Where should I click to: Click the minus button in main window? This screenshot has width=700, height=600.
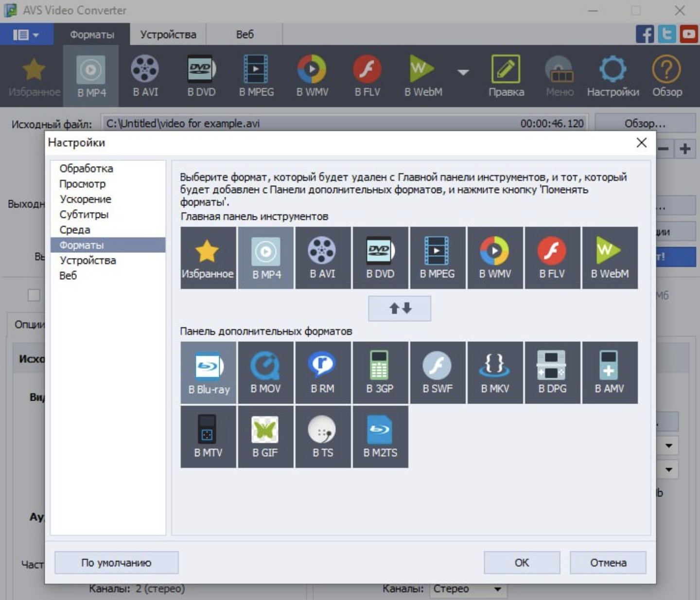[664, 149]
